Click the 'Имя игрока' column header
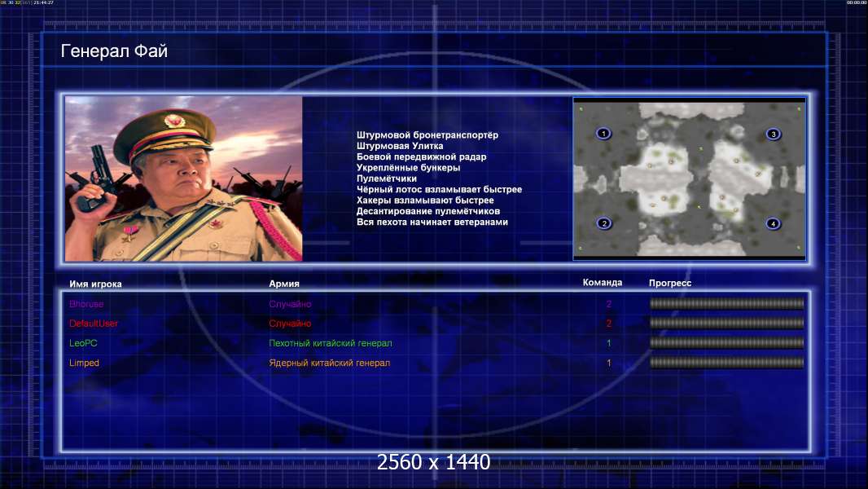The height and width of the screenshot is (489, 868). (x=96, y=284)
